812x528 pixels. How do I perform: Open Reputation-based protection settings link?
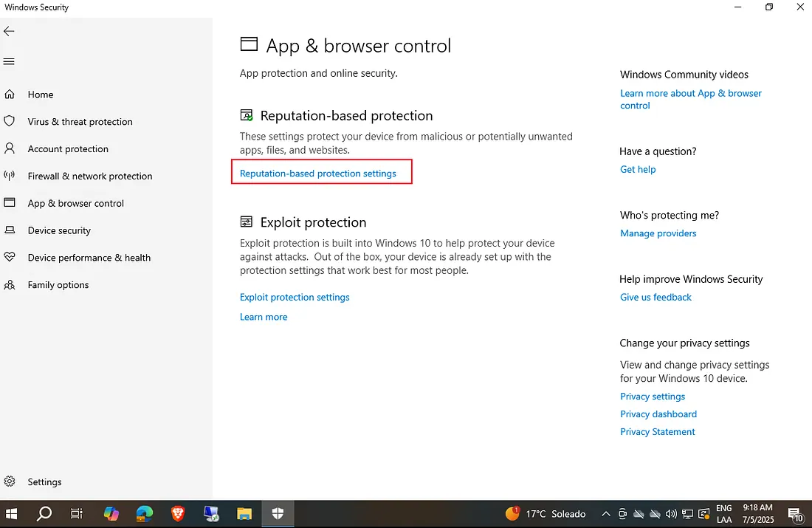coord(318,173)
